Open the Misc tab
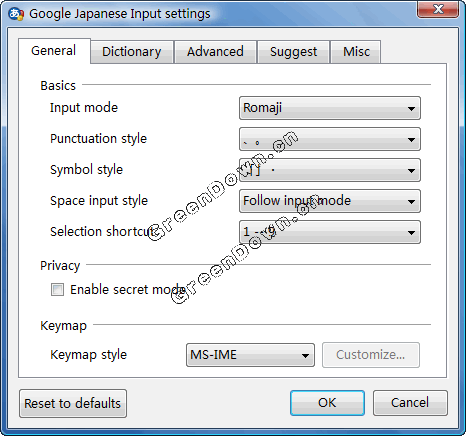The width and height of the screenshot is (466, 436). tap(356, 52)
